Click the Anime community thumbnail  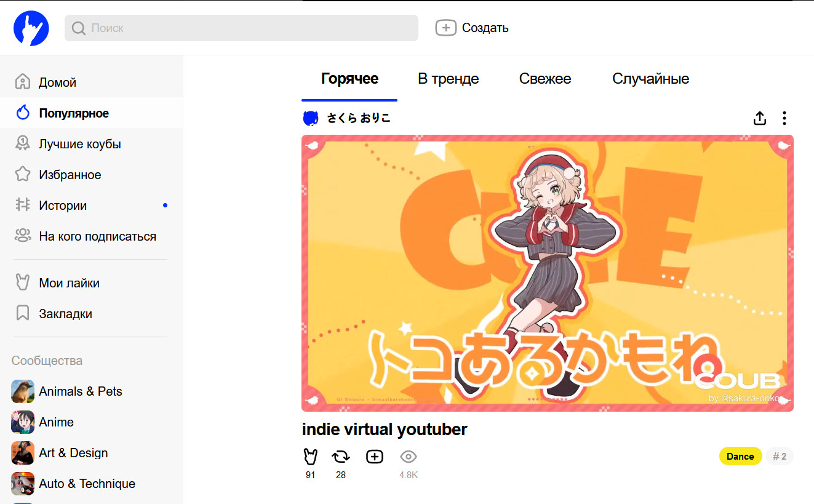coord(23,422)
